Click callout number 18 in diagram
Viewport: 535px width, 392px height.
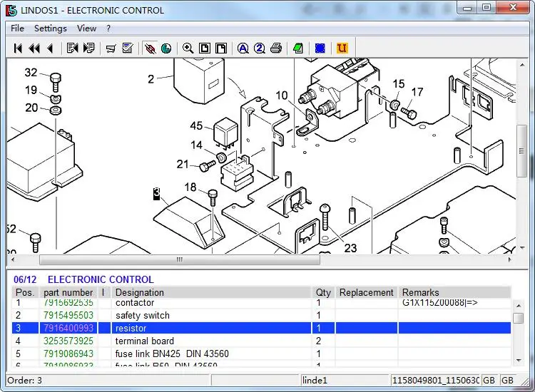190,187
